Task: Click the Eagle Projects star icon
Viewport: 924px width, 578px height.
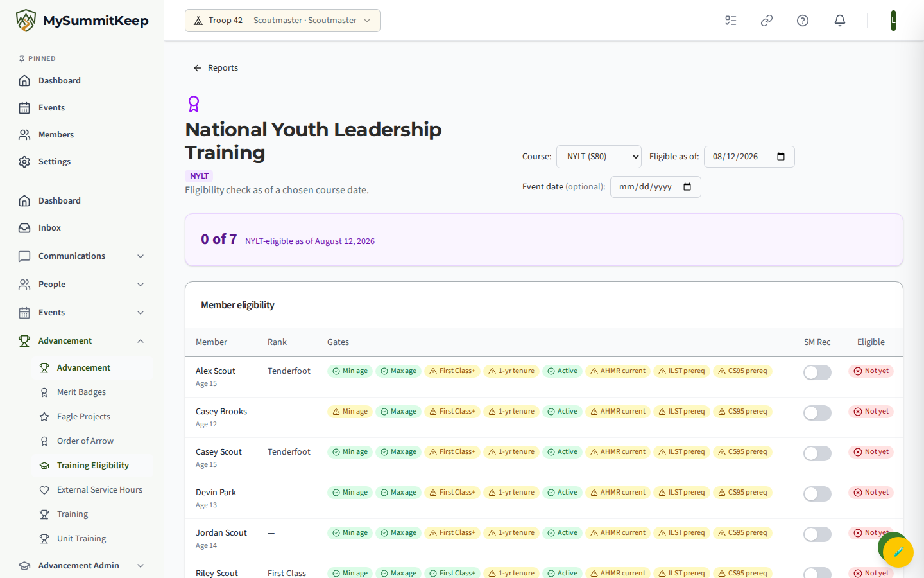Action: coord(44,417)
